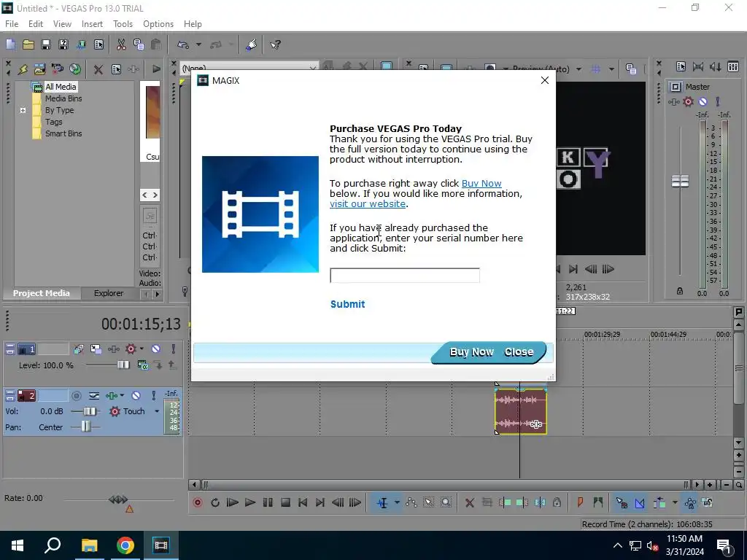Toggle Loop Playback in the transport bar

coord(215,502)
